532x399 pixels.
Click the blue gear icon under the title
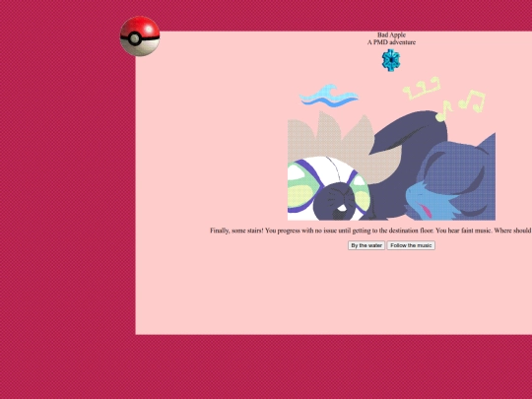(x=391, y=60)
